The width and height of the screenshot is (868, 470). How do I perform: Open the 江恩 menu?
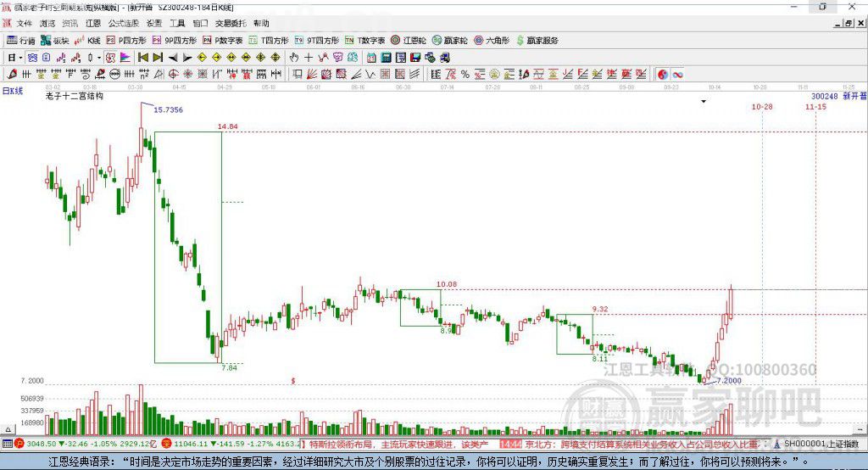click(93, 23)
